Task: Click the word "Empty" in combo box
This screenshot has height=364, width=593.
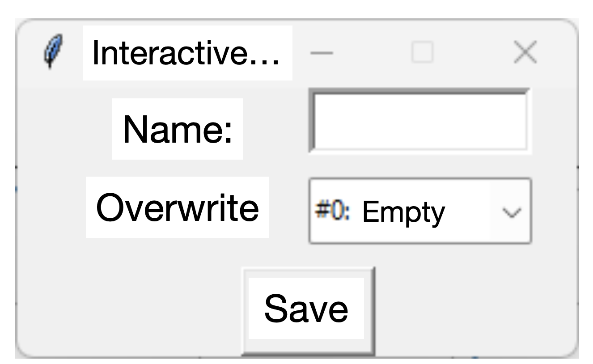Action: point(403,212)
